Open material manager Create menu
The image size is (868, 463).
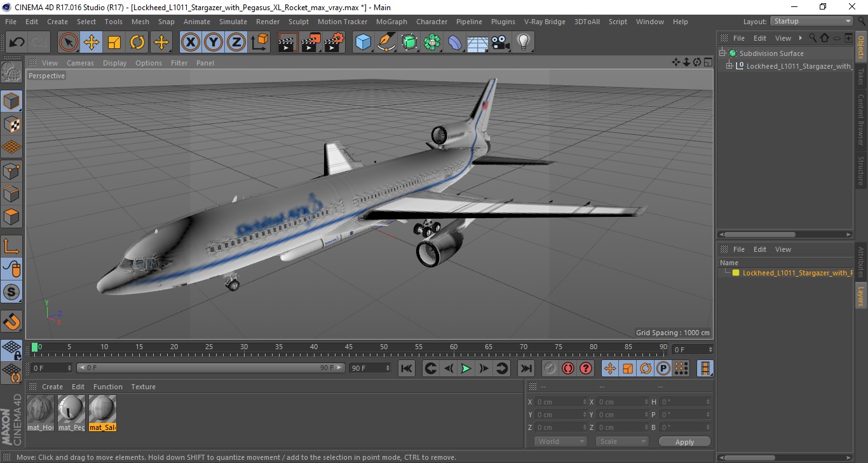coord(52,387)
